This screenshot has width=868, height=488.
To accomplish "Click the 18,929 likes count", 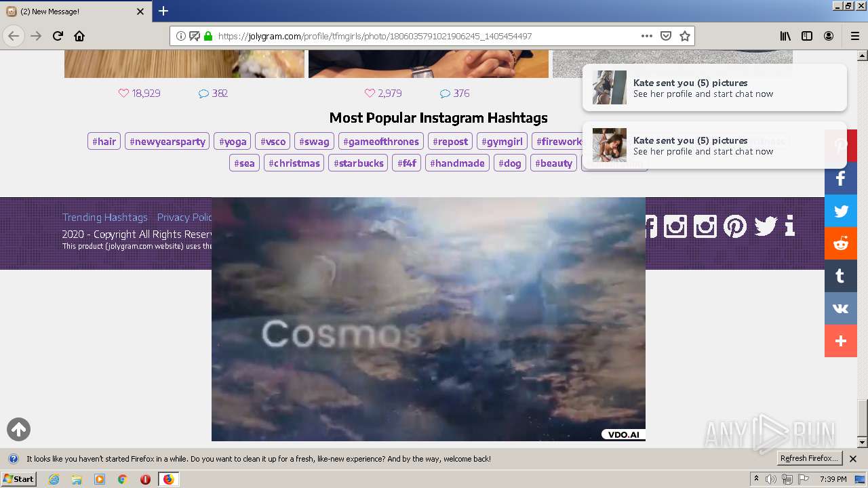I will pos(140,94).
